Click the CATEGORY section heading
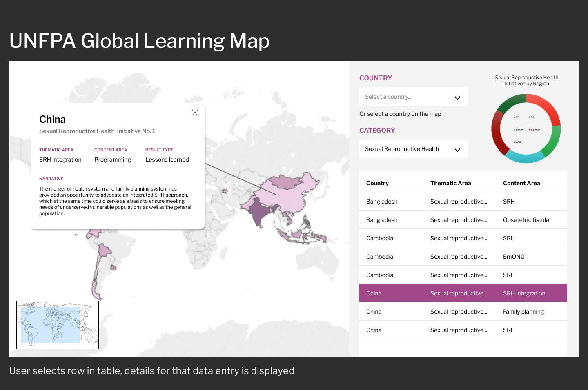This screenshot has height=390, width=588. coord(377,130)
